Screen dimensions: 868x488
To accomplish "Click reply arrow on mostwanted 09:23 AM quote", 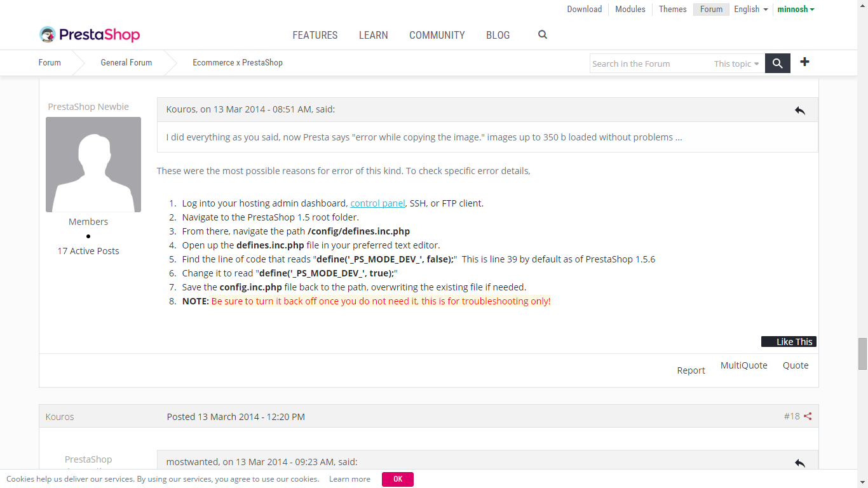I will pyautogui.click(x=800, y=463).
